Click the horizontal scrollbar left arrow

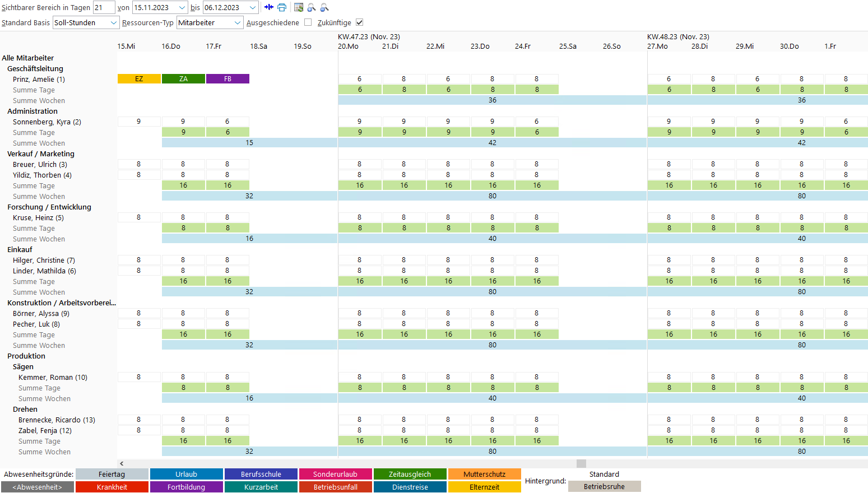click(122, 463)
